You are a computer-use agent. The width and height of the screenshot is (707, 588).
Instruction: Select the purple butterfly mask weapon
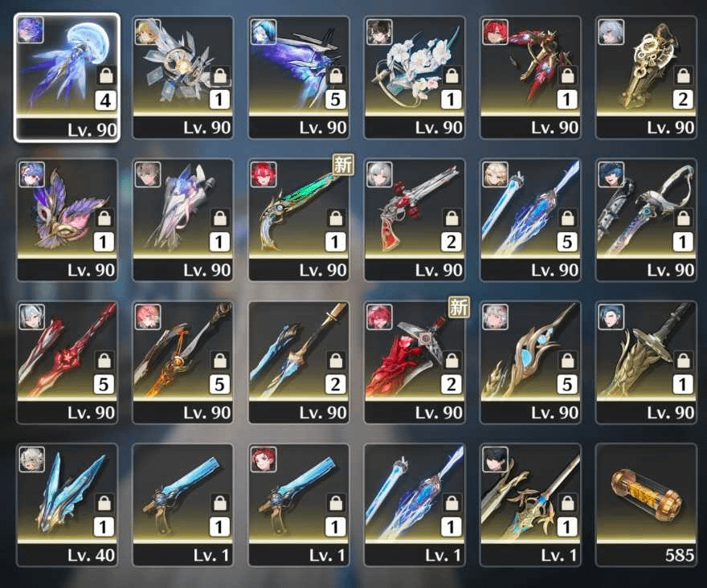point(67,220)
